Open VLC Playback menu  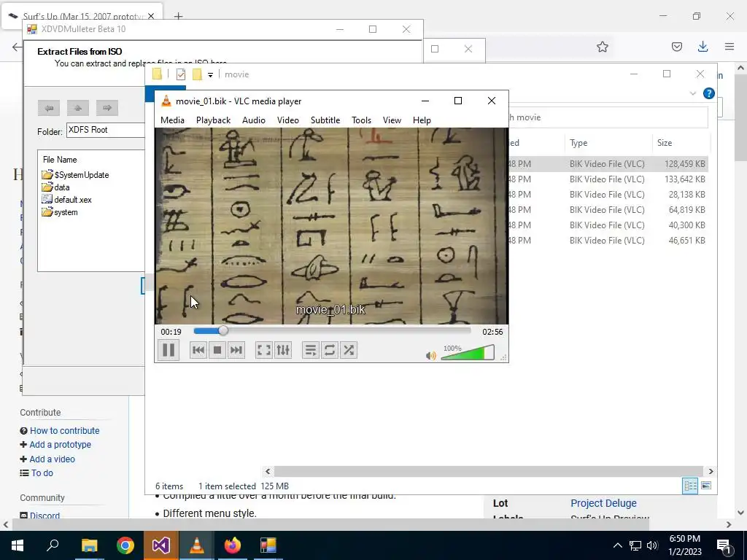(x=214, y=120)
